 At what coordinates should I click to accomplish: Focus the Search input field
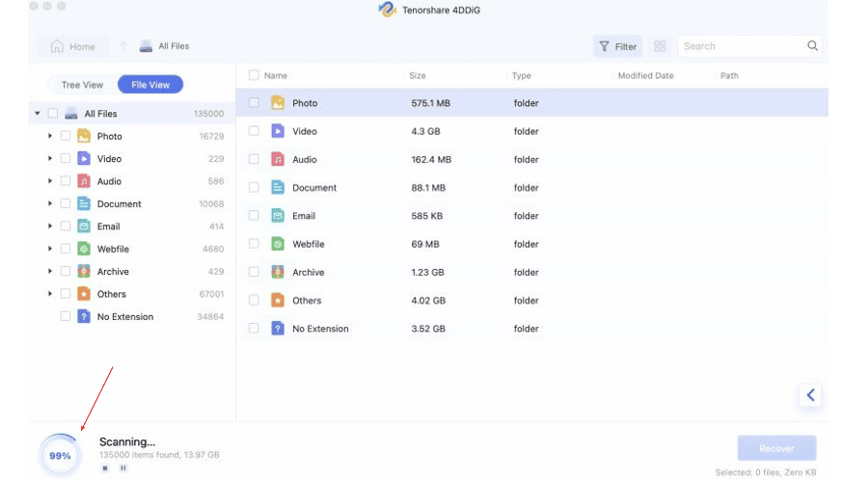pyautogui.click(x=741, y=46)
